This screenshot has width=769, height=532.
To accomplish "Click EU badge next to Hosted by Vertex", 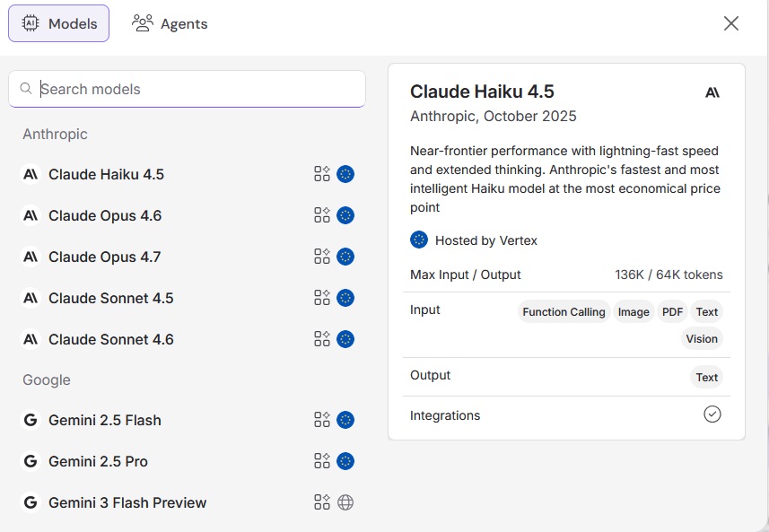I will (419, 240).
